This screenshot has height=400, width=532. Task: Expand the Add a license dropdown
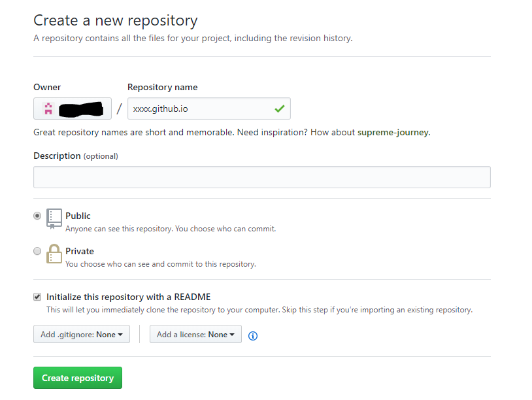click(x=196, y=334)
